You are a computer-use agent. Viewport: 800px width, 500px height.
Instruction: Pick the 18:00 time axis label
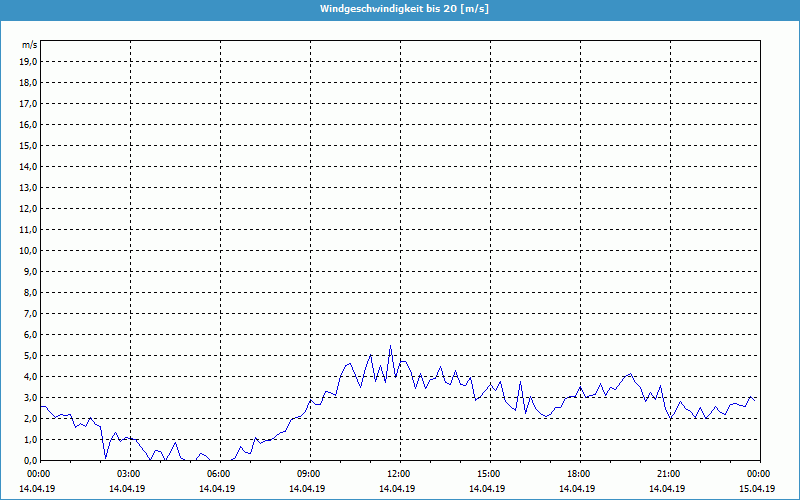(577, 474)
